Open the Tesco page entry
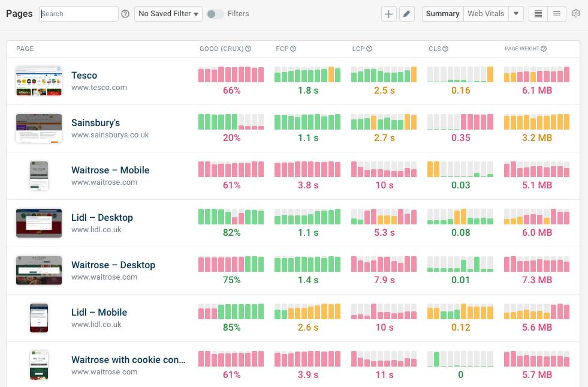This screenshot has width=588, height=387. click(x=84, y=75)
